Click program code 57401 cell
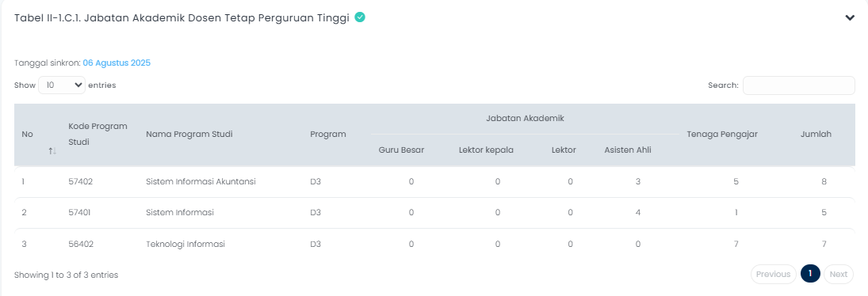 pyautogui.click(x=80, y=213)
